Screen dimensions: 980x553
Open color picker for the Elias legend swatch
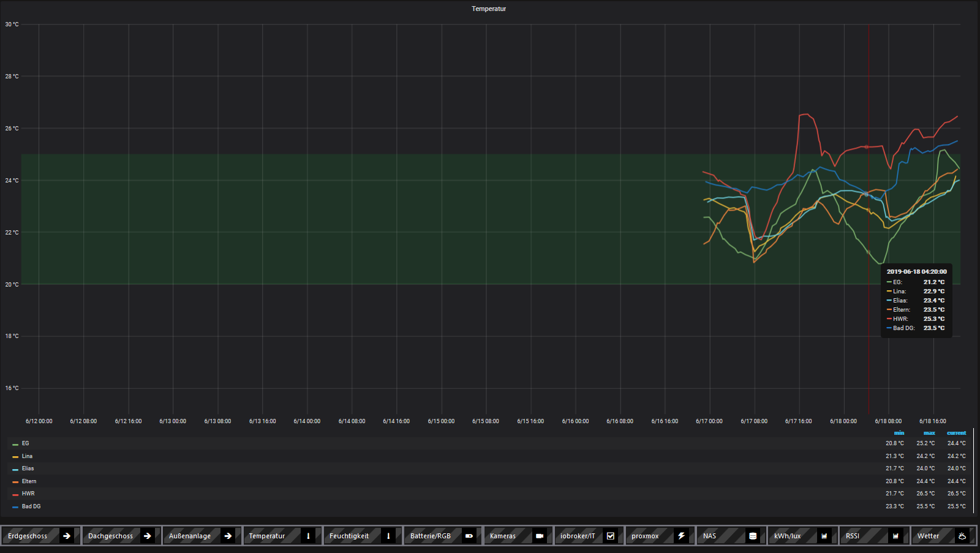15,470
